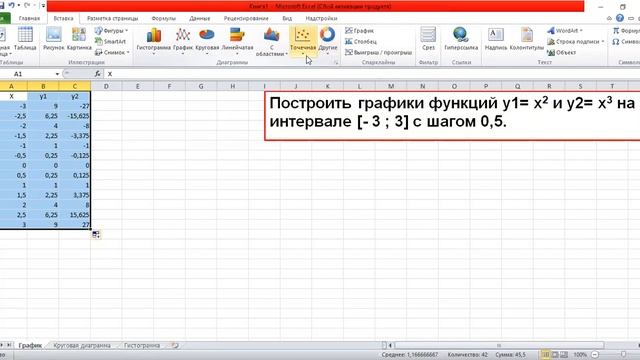Insert a Надпись text box
Screen dimensions: 640x360
[496, 39]
